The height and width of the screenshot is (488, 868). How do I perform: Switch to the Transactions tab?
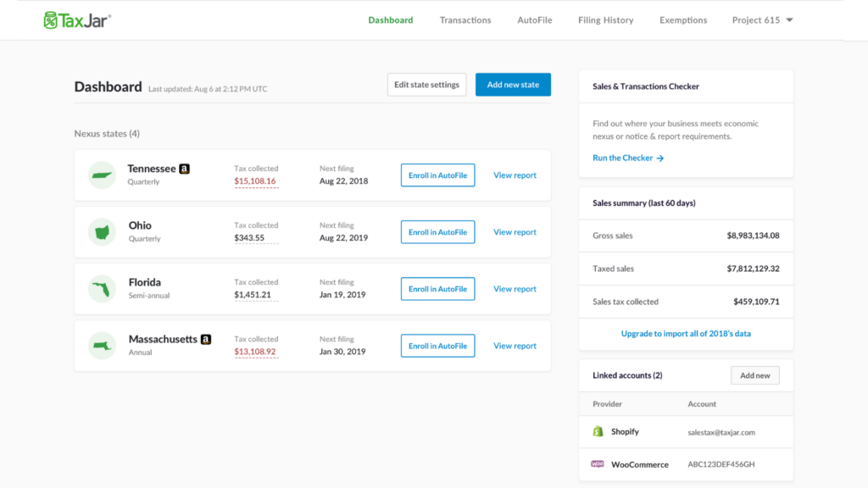pos(465,19)
